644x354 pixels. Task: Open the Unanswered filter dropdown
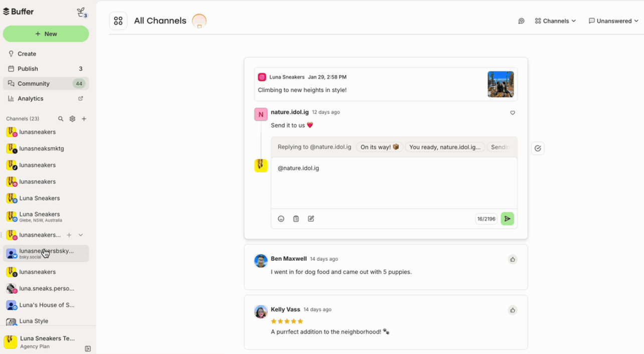point(613,21)
